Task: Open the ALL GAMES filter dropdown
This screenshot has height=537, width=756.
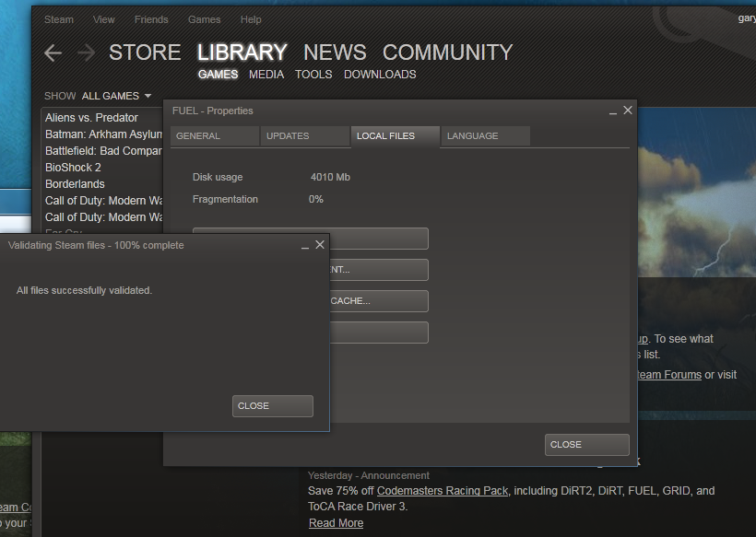Action: point(116,96)
